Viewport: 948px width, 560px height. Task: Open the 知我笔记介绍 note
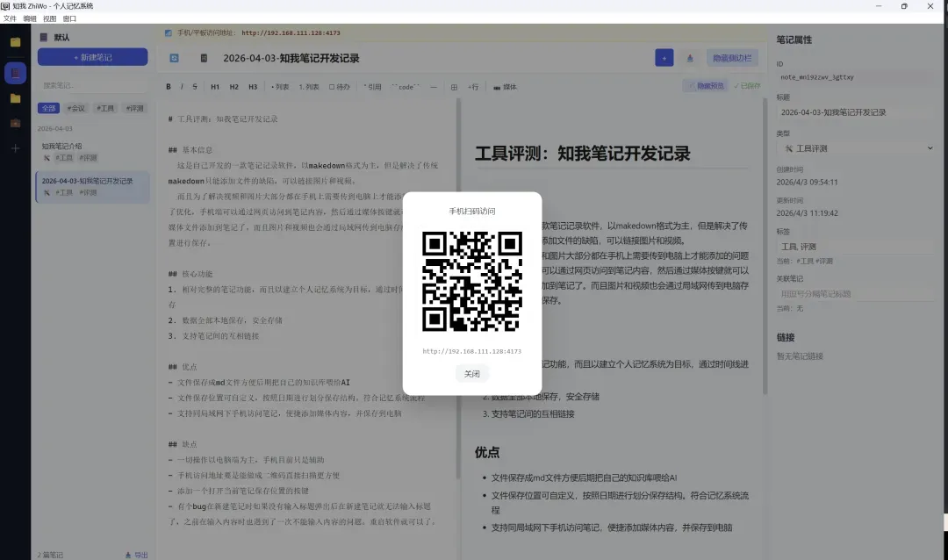click(x=92, y=151)
